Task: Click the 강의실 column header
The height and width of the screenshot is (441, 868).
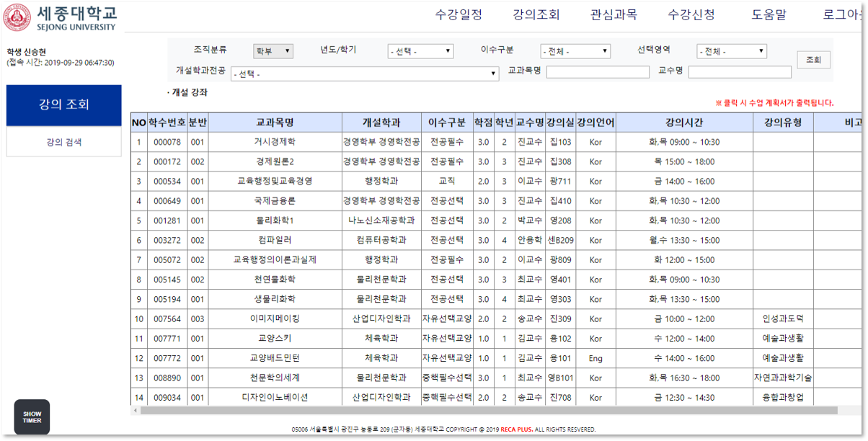Action: [x=560, y=122]
